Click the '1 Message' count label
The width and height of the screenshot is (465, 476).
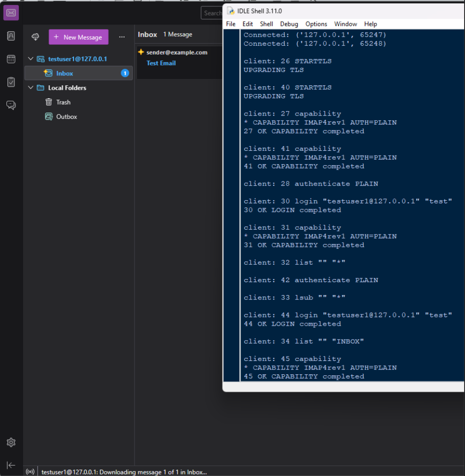tap(178, 34)
